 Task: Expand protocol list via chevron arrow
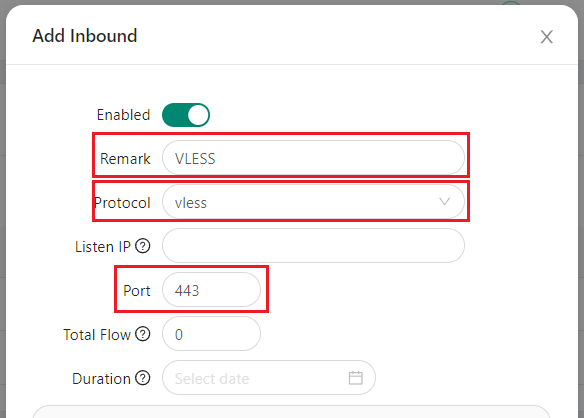click(x=445, y=202)
